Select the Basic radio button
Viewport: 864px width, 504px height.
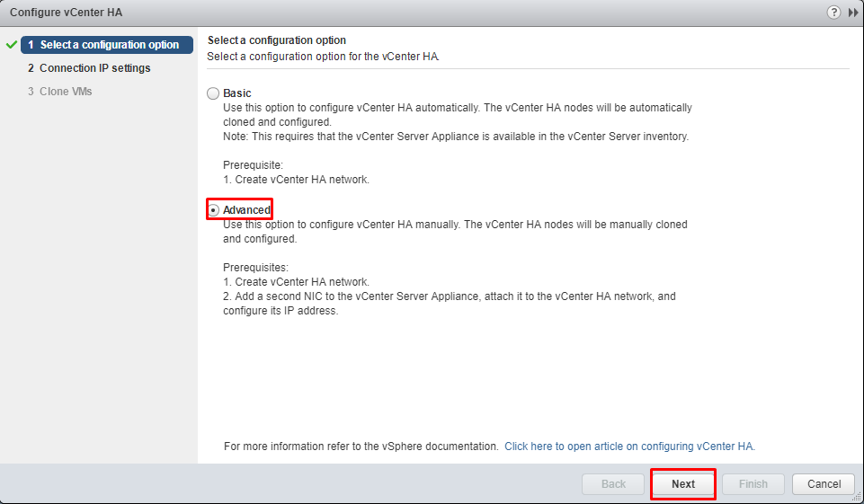213,93
